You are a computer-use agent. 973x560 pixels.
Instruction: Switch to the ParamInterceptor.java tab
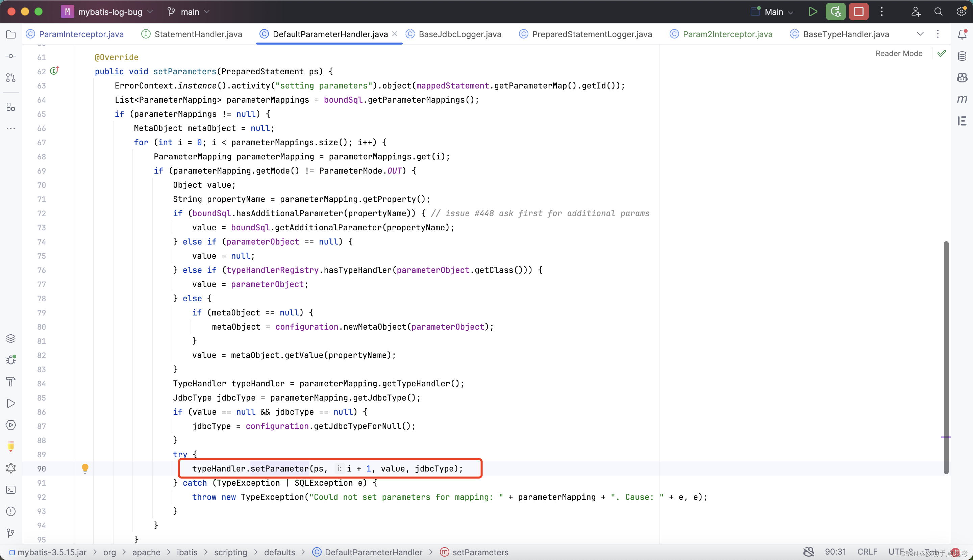coord(75,34)
